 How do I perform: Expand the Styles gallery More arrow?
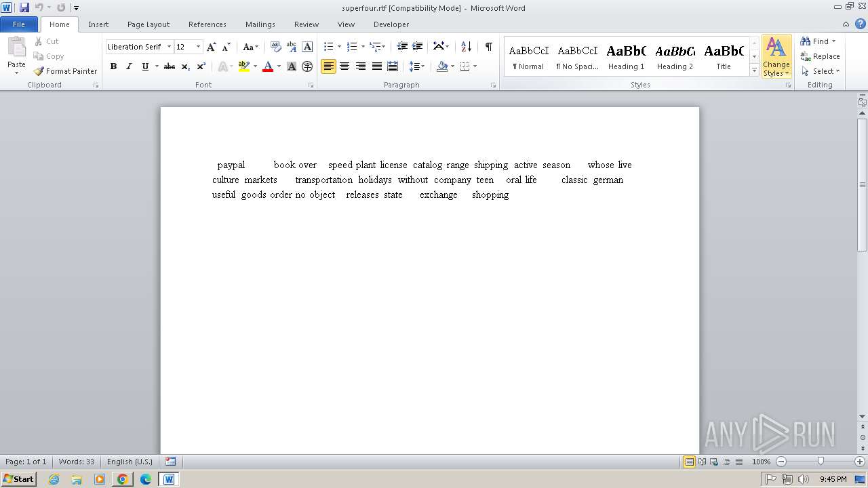pos(754,70)
